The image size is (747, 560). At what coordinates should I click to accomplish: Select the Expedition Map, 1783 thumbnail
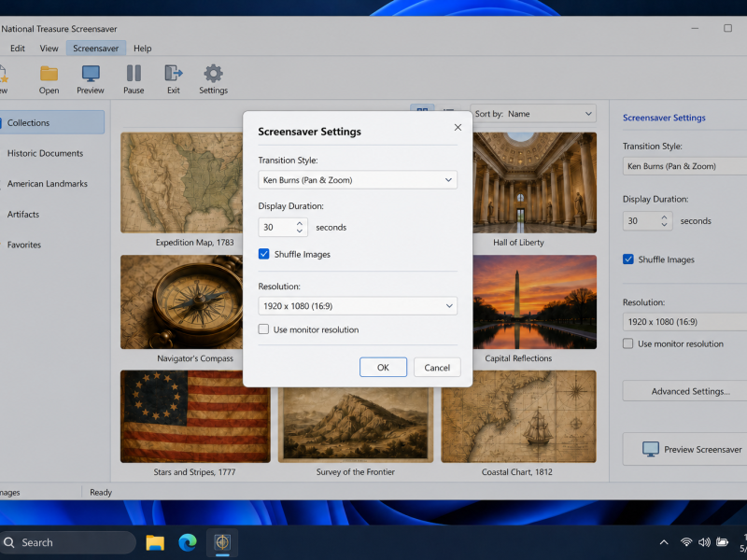[181, 183]
